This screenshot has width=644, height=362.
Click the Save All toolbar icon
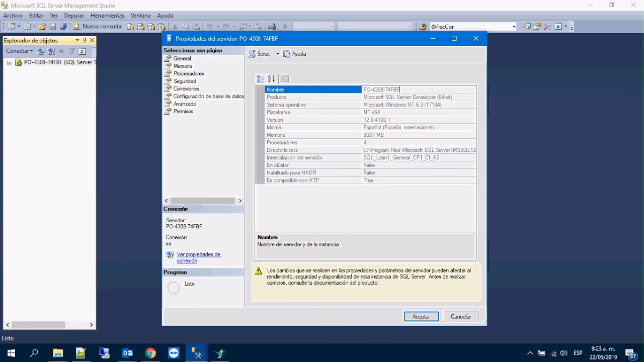pyautogui.click(x=63, y=27)
